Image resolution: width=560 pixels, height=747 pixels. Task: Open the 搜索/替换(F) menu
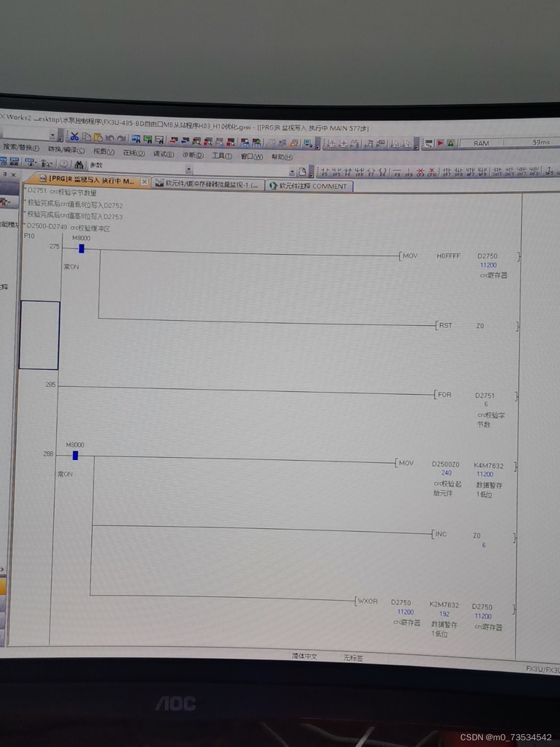(x=21, y=148)
